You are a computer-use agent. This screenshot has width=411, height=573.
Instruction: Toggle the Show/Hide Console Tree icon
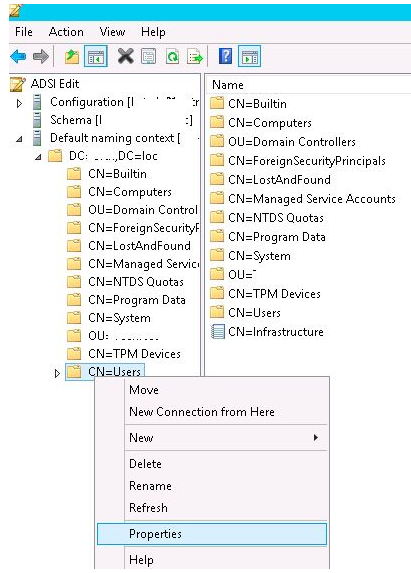coord(96,56)
